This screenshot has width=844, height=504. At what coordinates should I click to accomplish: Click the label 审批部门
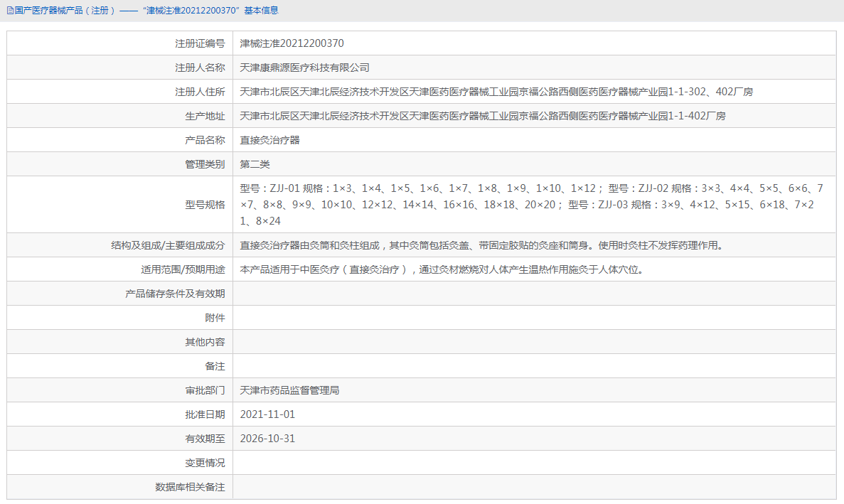(205, 391)
